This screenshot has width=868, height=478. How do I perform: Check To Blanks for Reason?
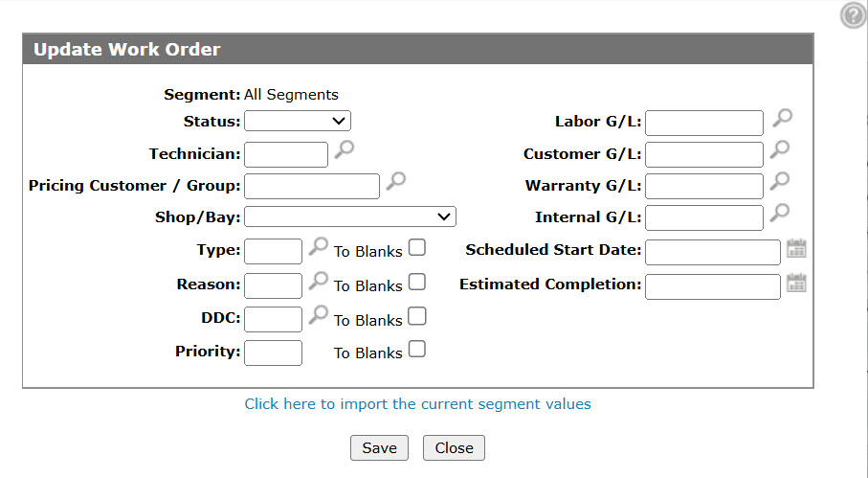pyautogui.click(x=417, y=282)
